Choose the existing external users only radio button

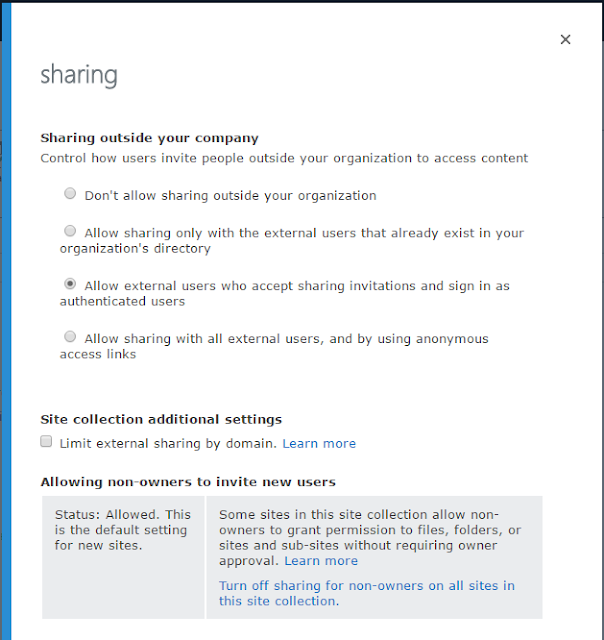(x=70, y=231)
